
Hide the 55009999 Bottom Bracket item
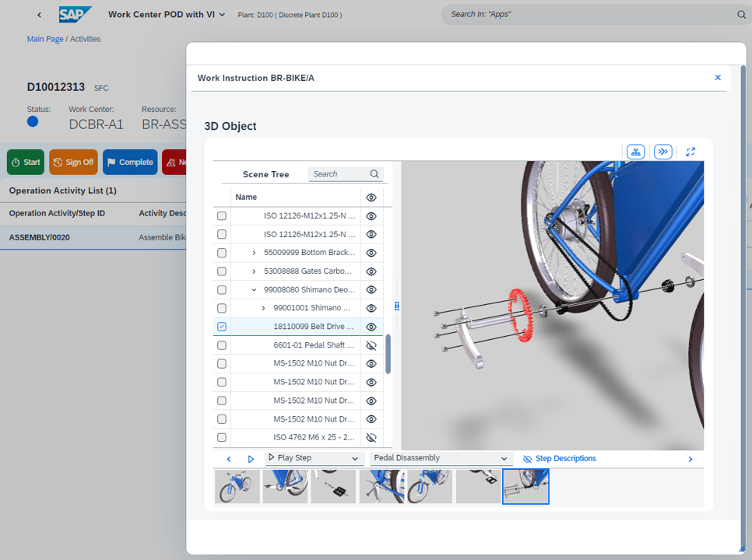(371, 253)
